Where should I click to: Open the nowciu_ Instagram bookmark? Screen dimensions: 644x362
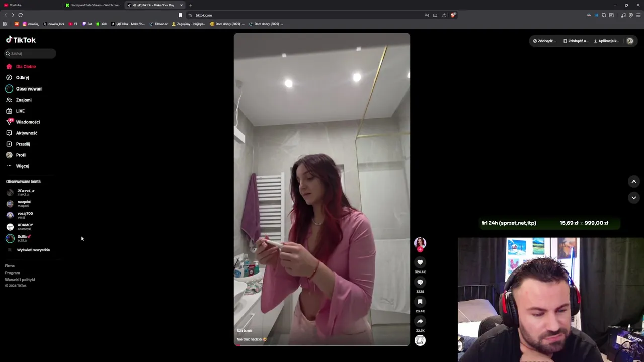pyautogui.click(x=31, y=24)
